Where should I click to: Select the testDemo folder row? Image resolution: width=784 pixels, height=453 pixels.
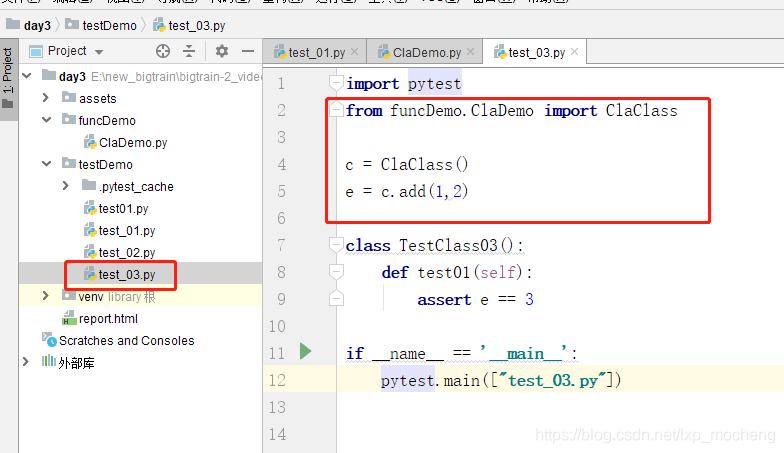(x=97, y=164)
